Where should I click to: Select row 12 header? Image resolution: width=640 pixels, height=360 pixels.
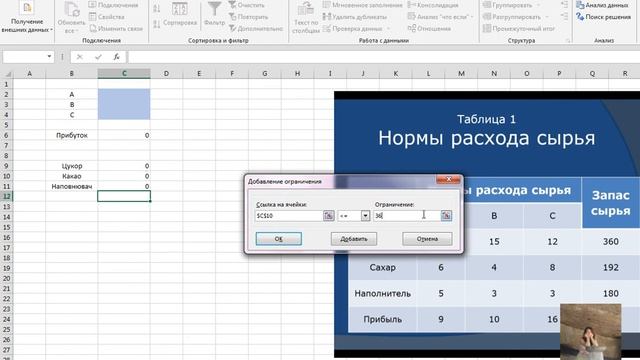point(7,196)
